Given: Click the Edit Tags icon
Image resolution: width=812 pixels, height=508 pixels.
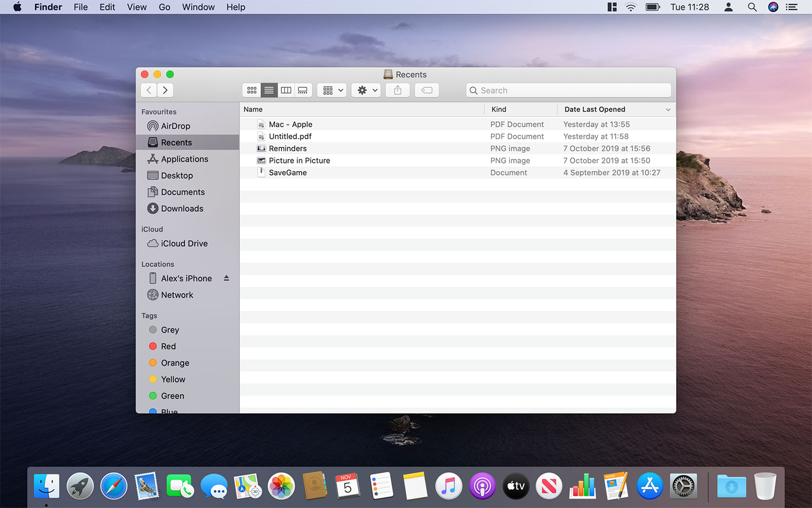Looking at the screenshot, I should pyautogui.click(x=427, y=90).
